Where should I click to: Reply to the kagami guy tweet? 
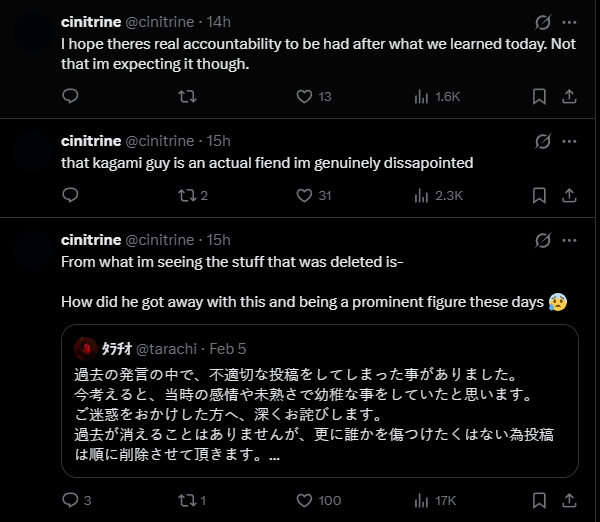point(70,195)
